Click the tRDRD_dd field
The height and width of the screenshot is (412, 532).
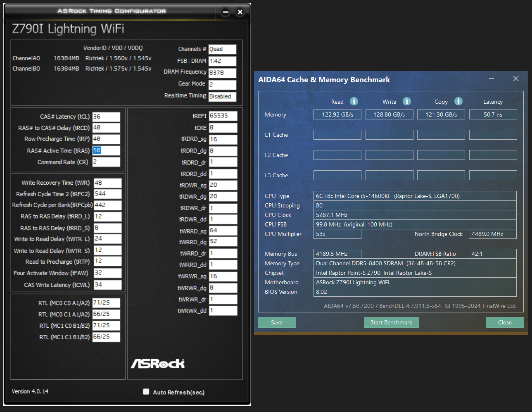(223, 174)
